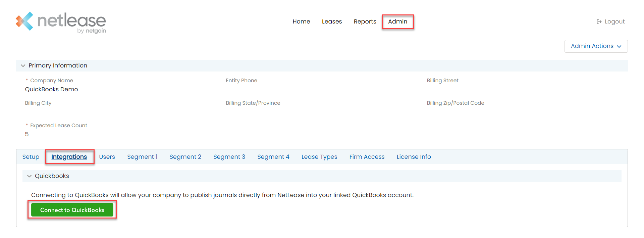Open the Segment 3 tab
The width and height of the screenshot is (644, 238).
coord(229,157)
